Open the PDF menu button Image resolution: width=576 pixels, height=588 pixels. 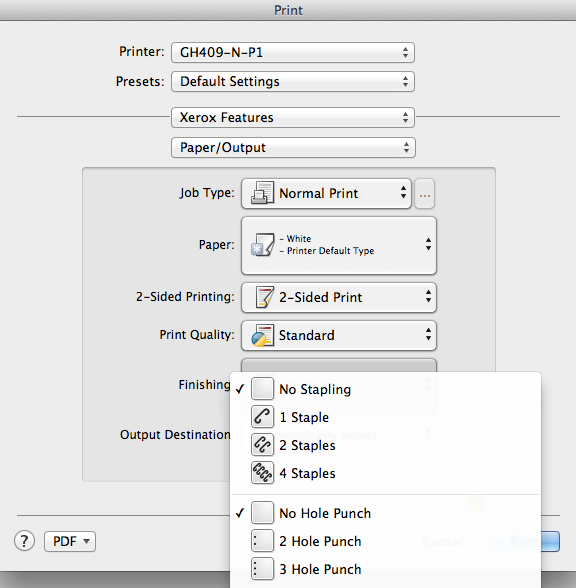(x=70, y=541)
